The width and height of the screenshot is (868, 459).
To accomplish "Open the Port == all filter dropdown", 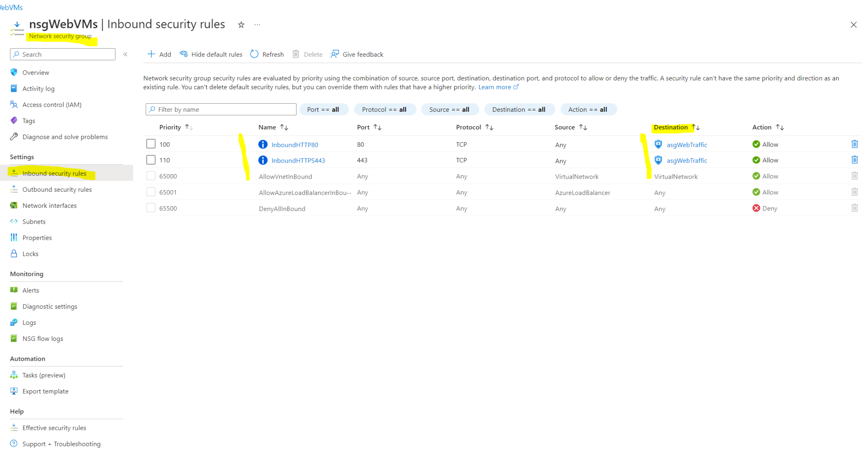I will (x=324, y=109).
